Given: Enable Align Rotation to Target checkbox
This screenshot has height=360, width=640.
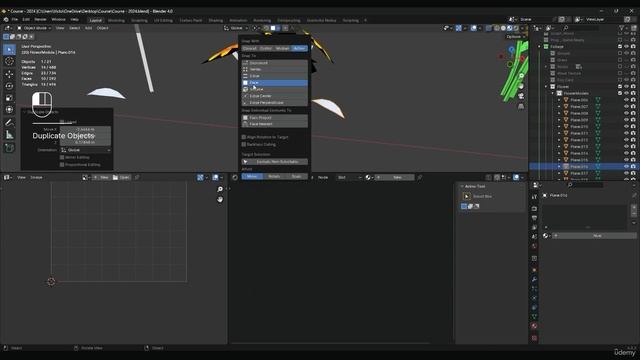Looking at the screenshot, I should [244, 137].
